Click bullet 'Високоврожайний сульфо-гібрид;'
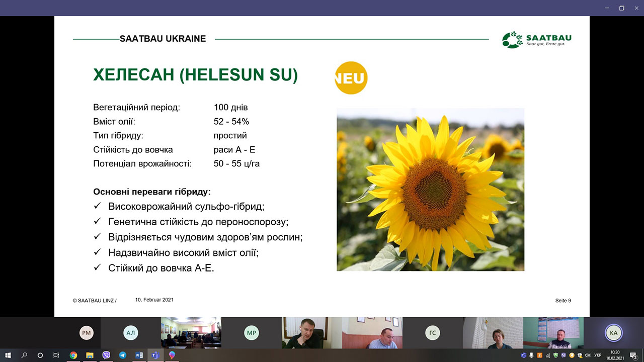This screenshot has width=644, height=362. coord(186,207)
